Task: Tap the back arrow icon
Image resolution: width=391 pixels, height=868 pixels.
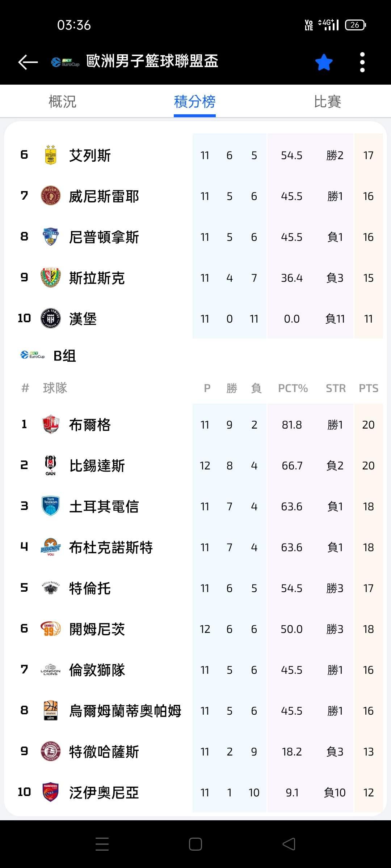Action: click(28, 62)
